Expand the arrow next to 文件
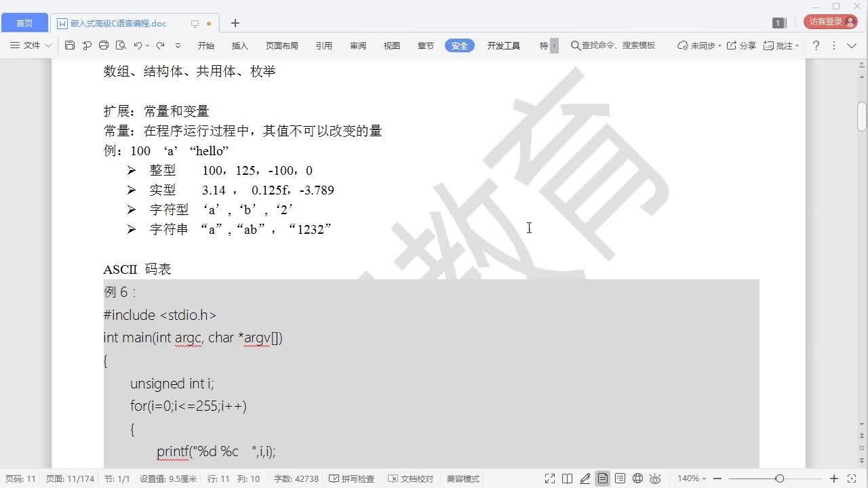868x488 pixels. [x=48, y=45]
